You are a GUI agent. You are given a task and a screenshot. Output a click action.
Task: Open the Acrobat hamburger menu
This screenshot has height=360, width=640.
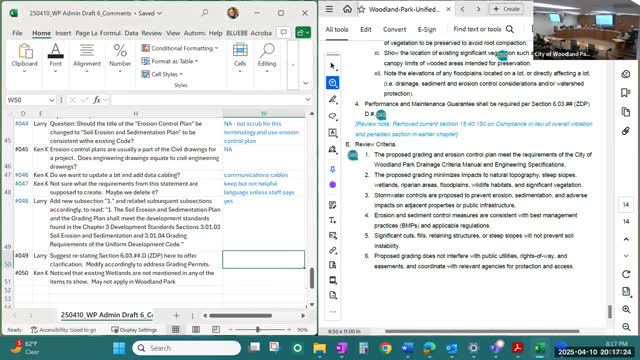point(329,9)
